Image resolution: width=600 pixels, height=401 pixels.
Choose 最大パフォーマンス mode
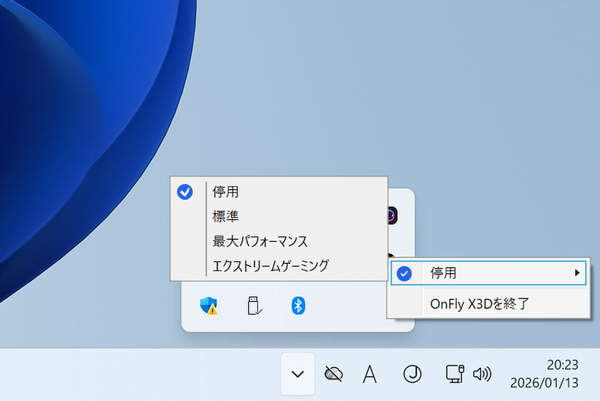279,241
